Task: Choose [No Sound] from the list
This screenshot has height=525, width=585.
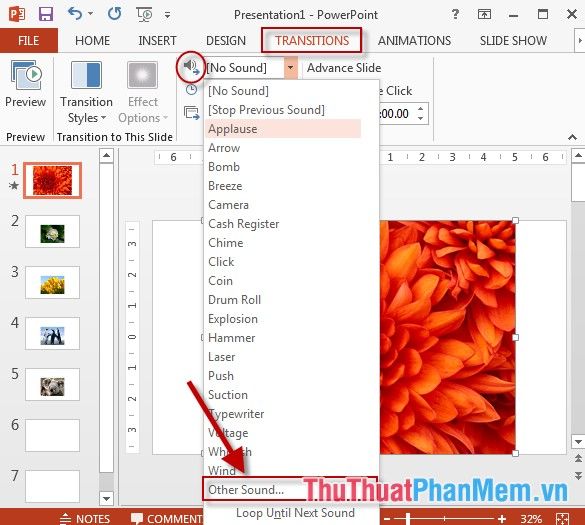Action: click(x=283, y=91)
